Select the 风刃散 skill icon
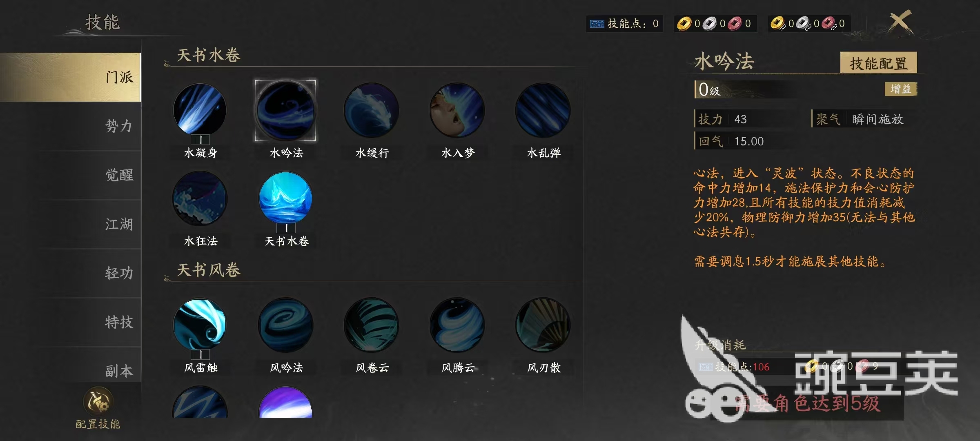 click(543, 325)
